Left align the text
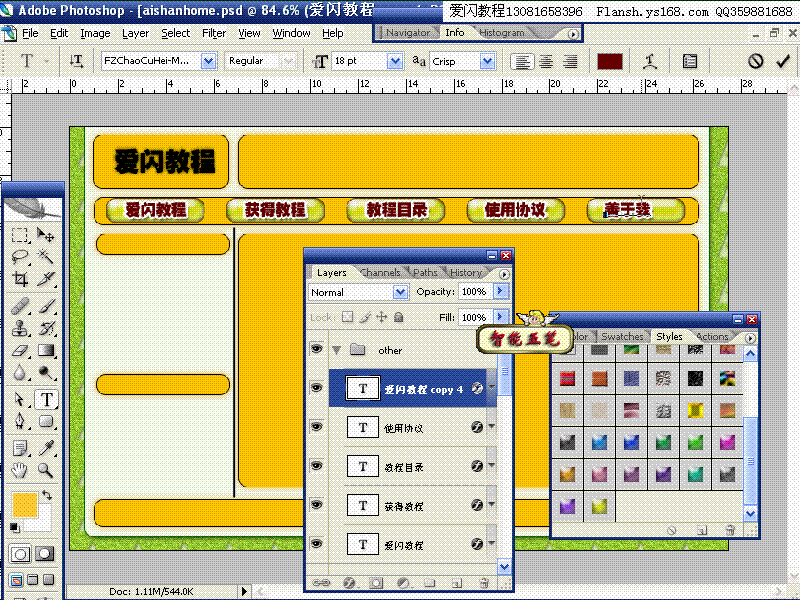This screenshot has height=600, width=800. click(x=522, y=62)
